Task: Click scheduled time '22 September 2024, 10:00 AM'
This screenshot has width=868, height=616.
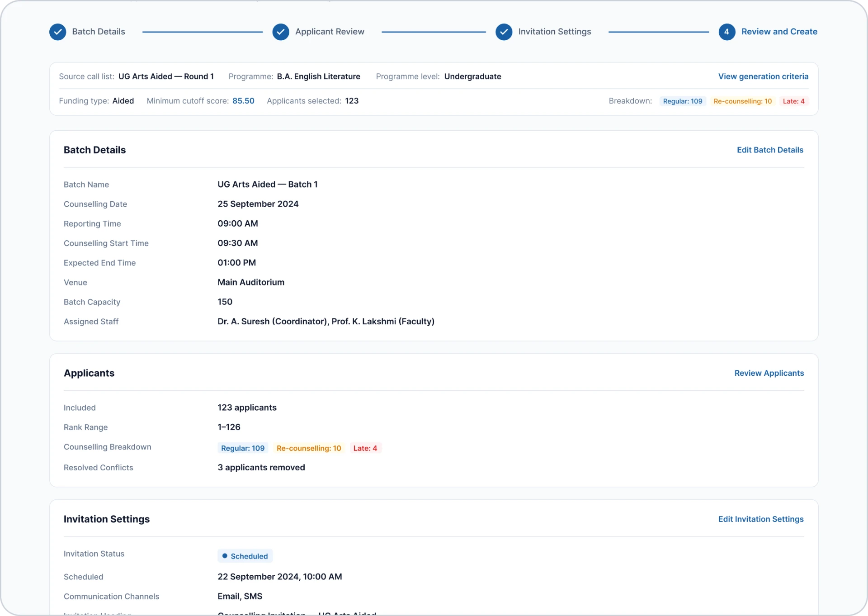Action: point(280,577)
